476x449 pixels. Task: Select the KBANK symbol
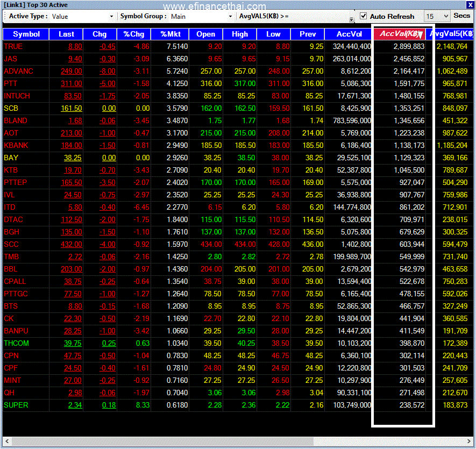pos(16,145)
